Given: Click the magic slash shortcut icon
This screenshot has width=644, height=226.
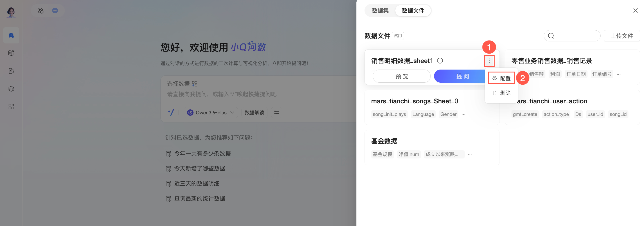Looking at the screenshot, I should click(171, 113).
